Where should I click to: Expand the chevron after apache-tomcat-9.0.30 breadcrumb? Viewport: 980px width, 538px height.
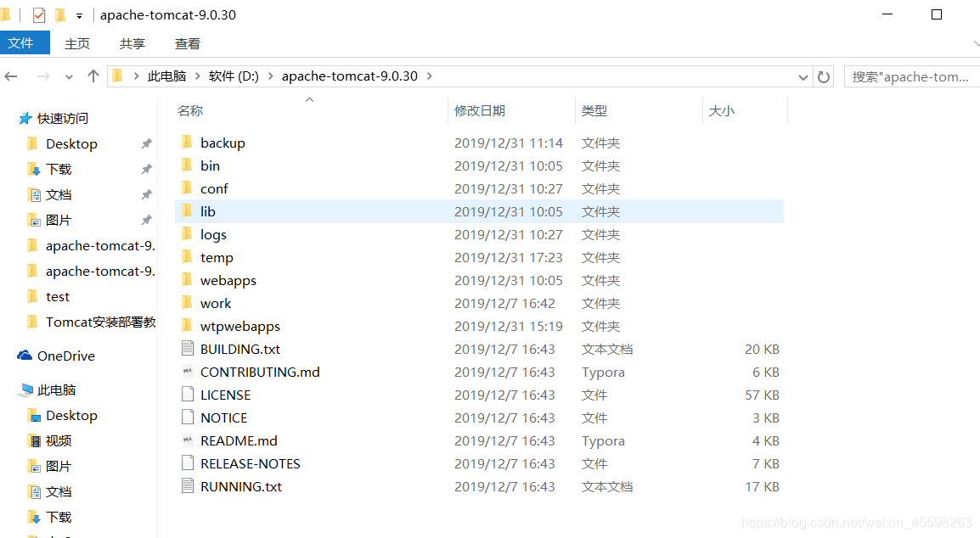(x=430, y=76)
